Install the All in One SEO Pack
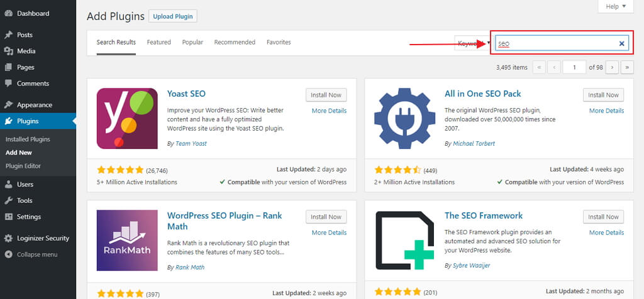 (x=603, y=95)
